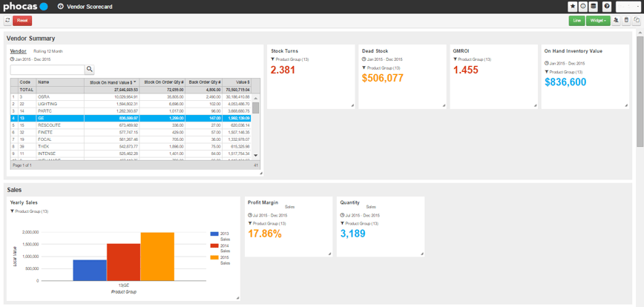Select the FINETE vendor row

point(130,133)
